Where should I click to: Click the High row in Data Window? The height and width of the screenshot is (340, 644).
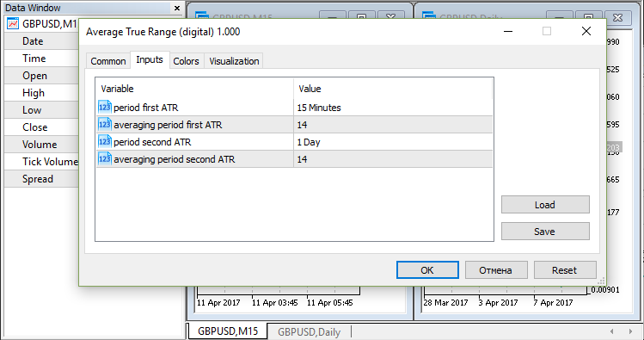point(41,93)
